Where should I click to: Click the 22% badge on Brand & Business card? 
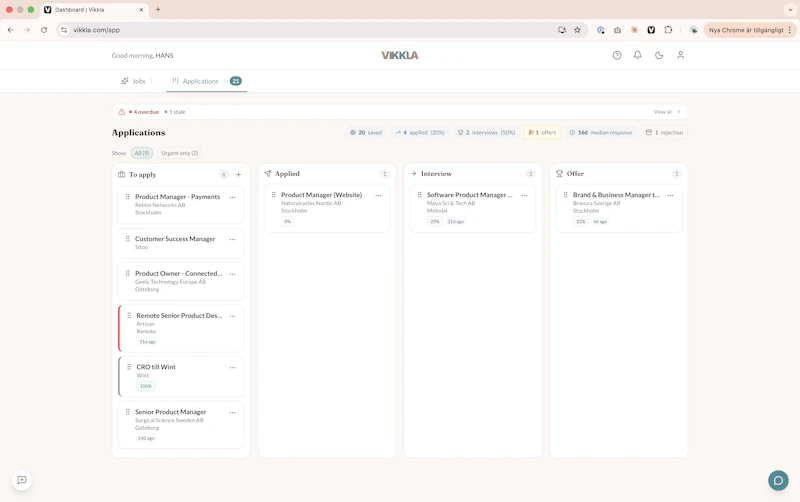point(581,221)
